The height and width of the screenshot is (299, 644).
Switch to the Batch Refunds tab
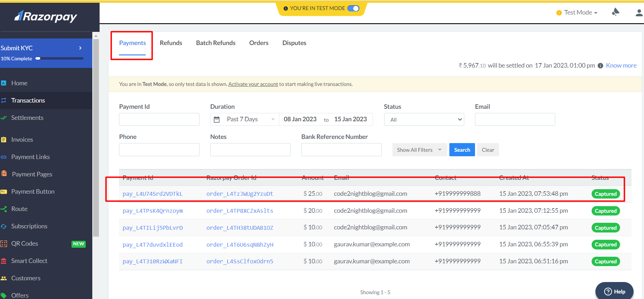[216, 43]
